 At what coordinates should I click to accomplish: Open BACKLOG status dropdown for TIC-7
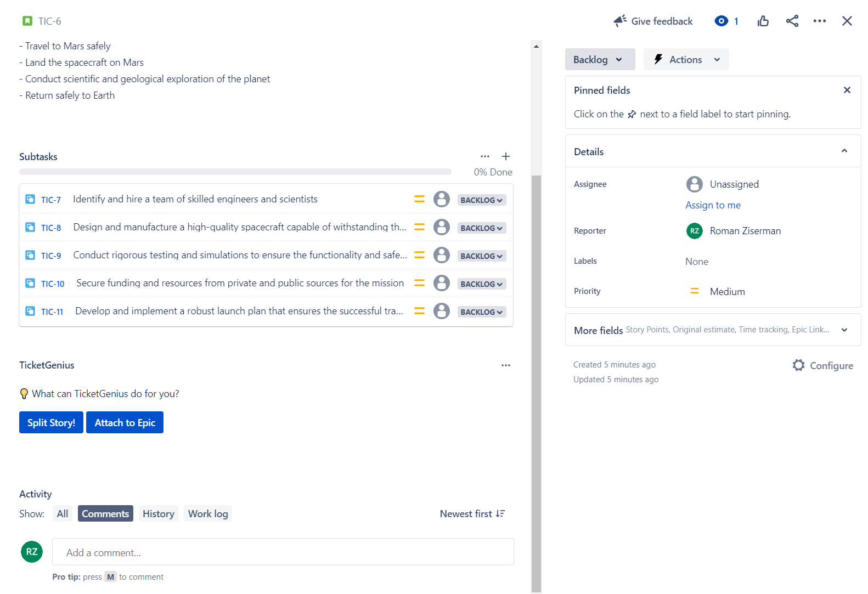click(x=482, y=200)
